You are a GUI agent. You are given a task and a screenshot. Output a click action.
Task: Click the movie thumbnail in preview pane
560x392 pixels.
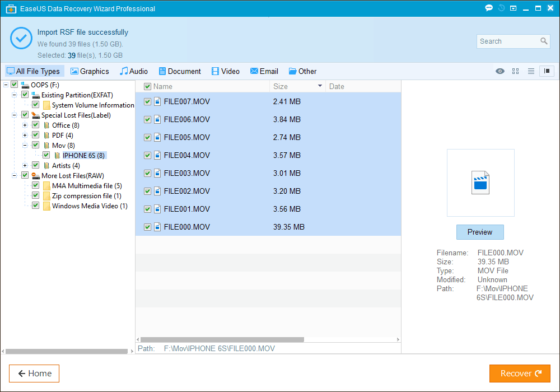[480, 183]
